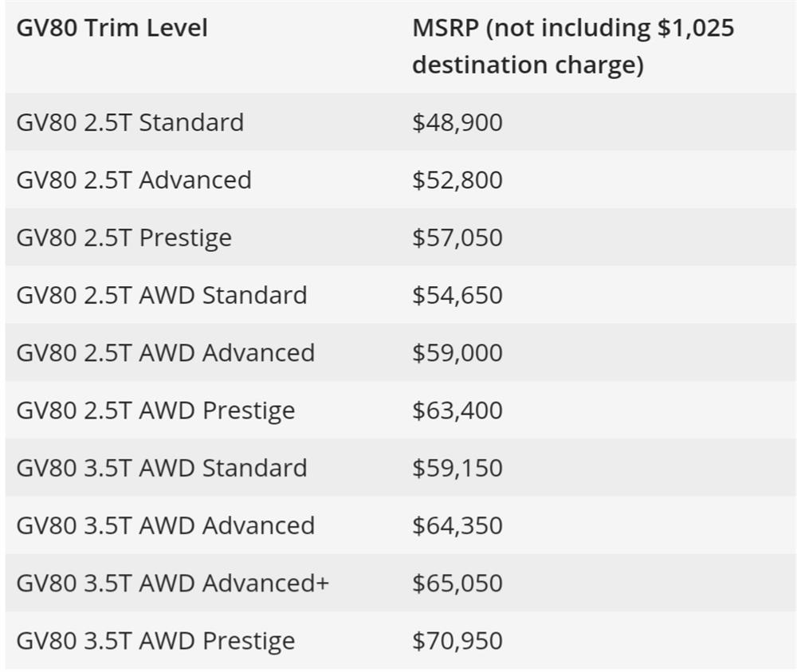This screenshot has height=672, width=797.
Task: Select GV80 2.5T AWD Advanced label
Action: click(166, 353)
